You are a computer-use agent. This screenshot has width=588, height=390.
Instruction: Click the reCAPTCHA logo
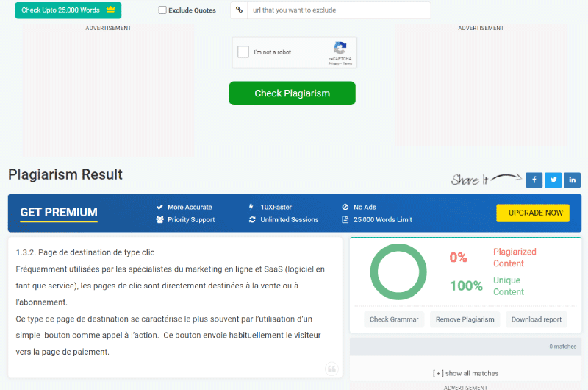pyautogui.click(x=340, y=48)
